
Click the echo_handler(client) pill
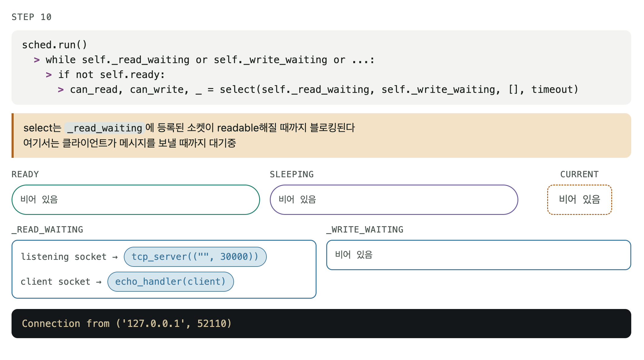171,282
